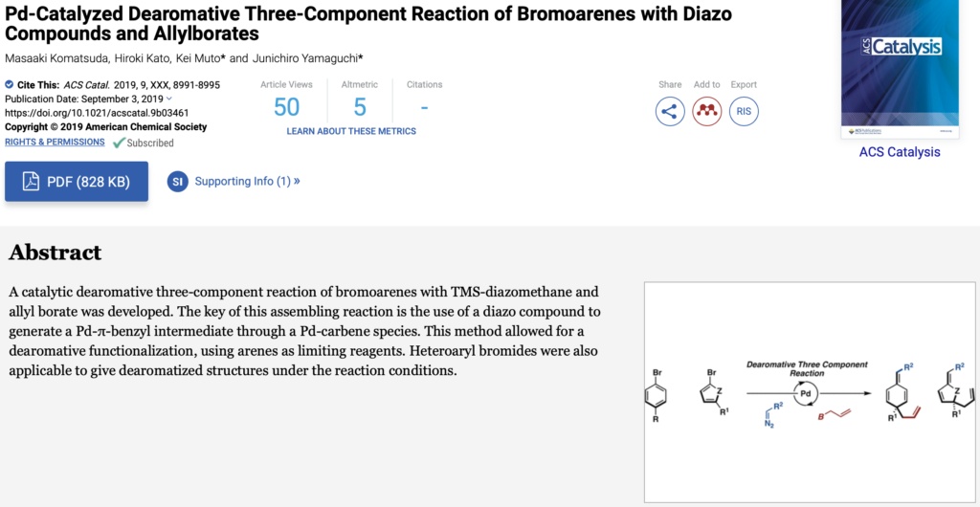
Task: Click the SI supporting info circle icon
Action: pos(177,181)
